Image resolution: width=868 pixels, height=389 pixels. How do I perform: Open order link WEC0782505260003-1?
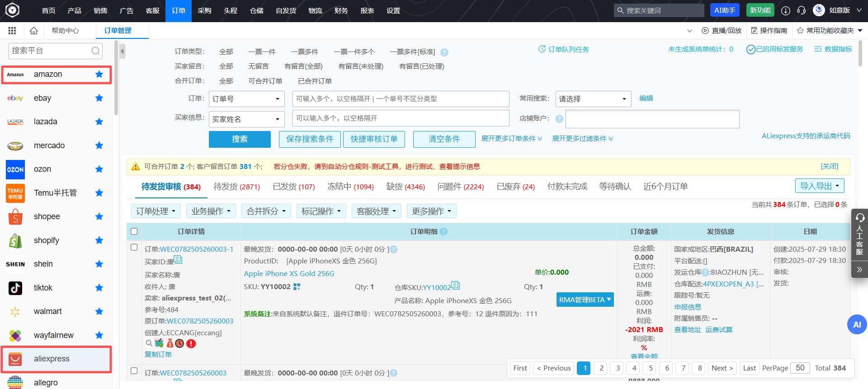pos(197,249)
